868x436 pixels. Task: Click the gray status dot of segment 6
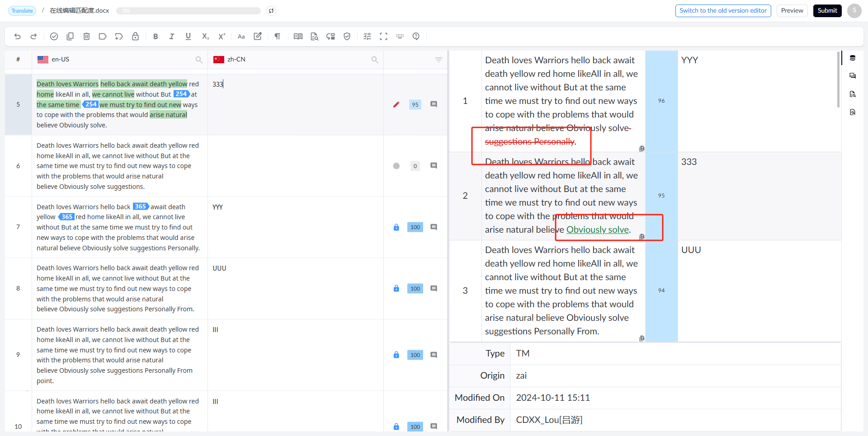(396, 166)
